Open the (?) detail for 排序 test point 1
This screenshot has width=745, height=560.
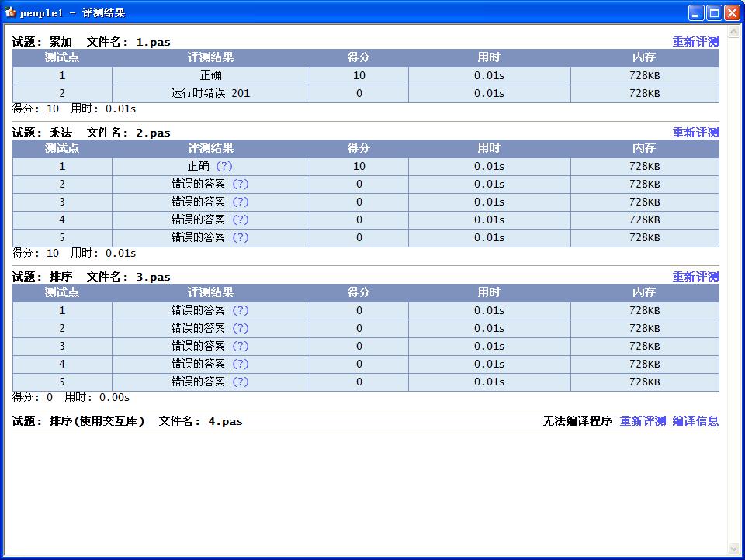(x=241, y=310)
